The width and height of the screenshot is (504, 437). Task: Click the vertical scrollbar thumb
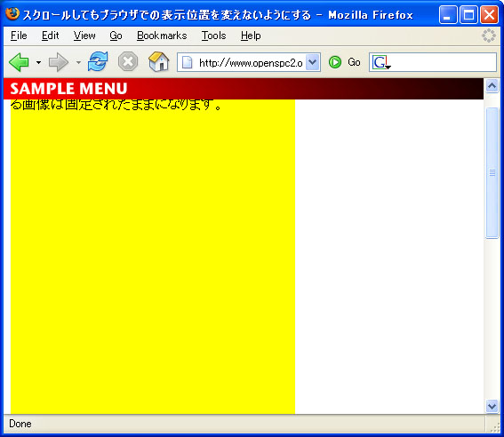(x=492, y=172)
